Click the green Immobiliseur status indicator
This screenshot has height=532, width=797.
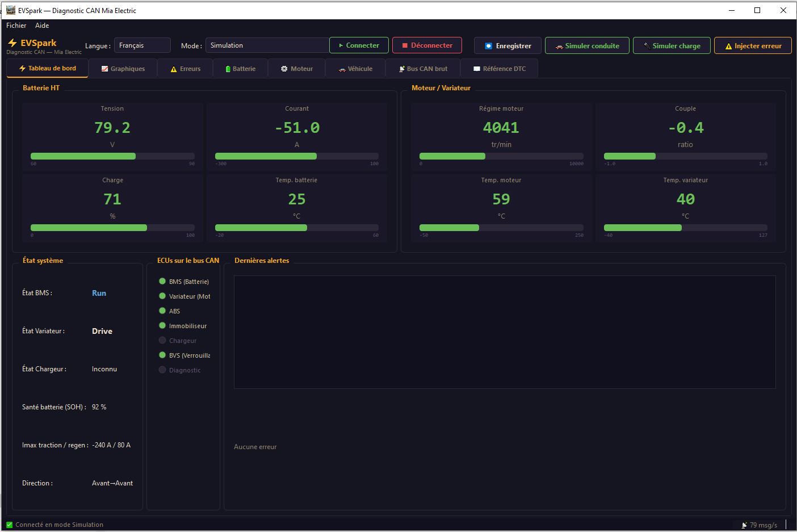(162, 325)
